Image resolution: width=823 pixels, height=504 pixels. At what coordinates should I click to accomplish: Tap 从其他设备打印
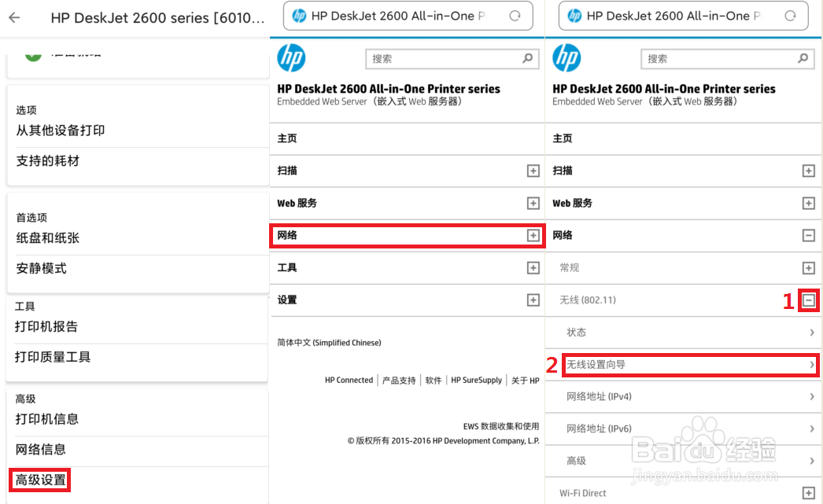(61, 131)
